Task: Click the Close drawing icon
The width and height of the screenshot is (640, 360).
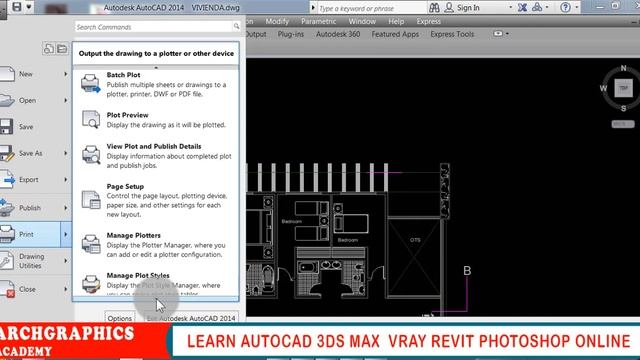Action: [7, 289]
